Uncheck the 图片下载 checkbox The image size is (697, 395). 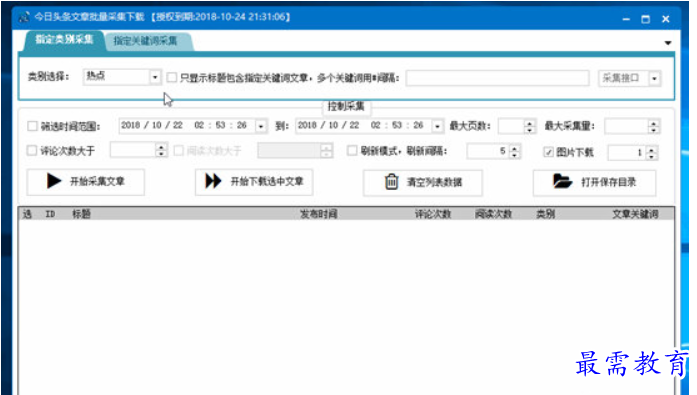point(548,152)
